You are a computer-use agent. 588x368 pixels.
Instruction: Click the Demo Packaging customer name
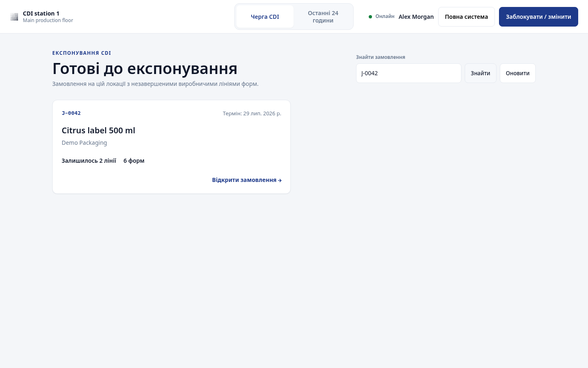[84, 143]
